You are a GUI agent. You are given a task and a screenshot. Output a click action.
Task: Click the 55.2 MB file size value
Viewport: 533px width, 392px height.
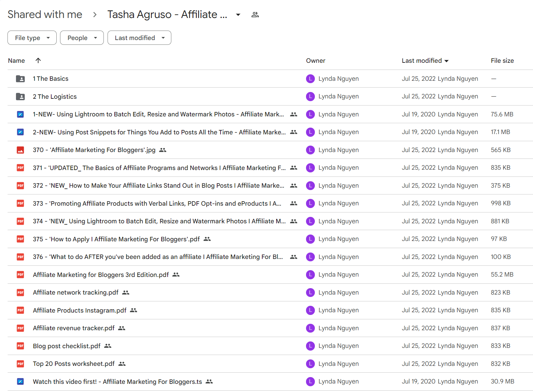coord(502,275)
